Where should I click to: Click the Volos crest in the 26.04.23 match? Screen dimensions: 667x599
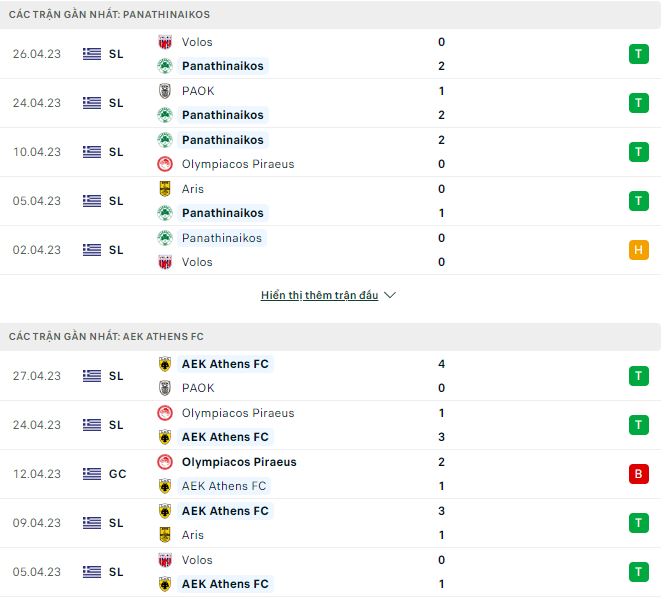pyautogui.click(x=165, y=42)
